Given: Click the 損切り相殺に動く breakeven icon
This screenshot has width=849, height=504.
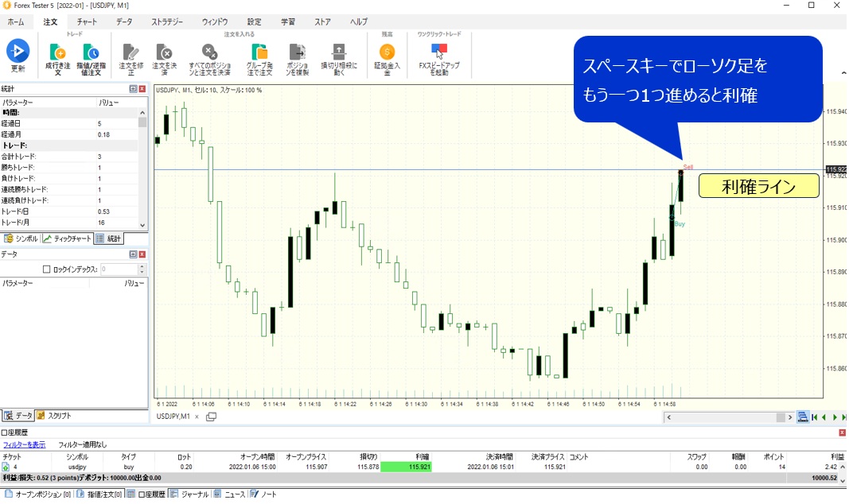Looking at the screenshot, I should (x=339, y=54).
